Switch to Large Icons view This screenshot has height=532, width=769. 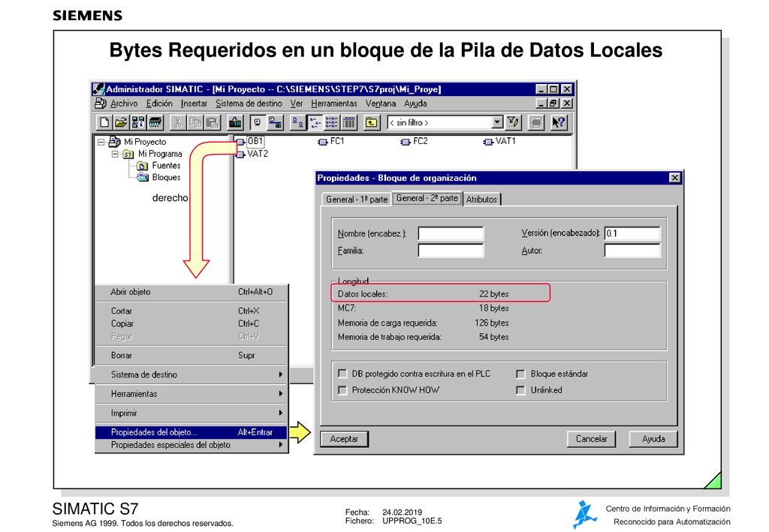(x=297, y=122)
